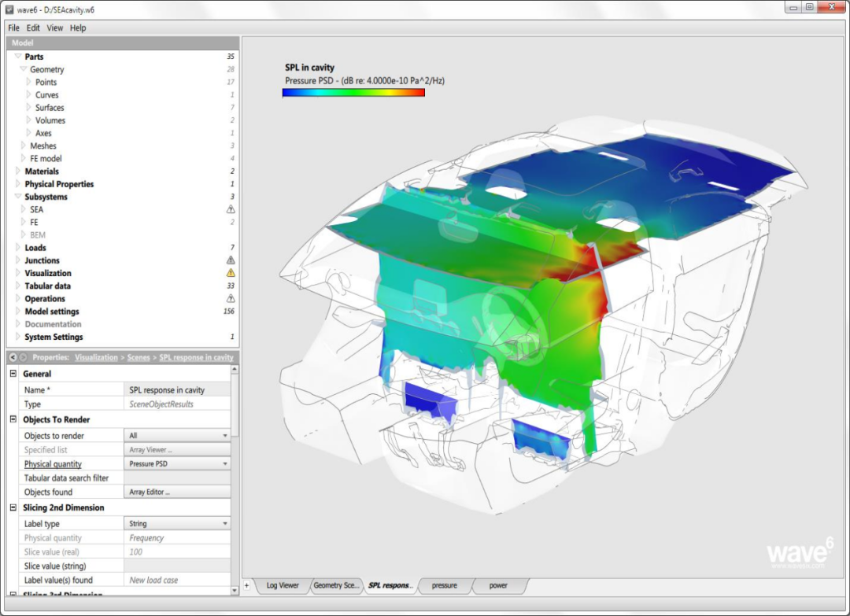
Task: Collapse the Slicing 2nd Dimension section
Action: (x=13, y=507)
